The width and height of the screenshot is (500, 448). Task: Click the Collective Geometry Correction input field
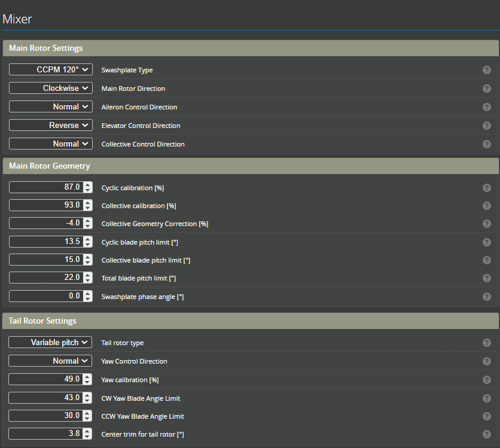click(45, 223)
